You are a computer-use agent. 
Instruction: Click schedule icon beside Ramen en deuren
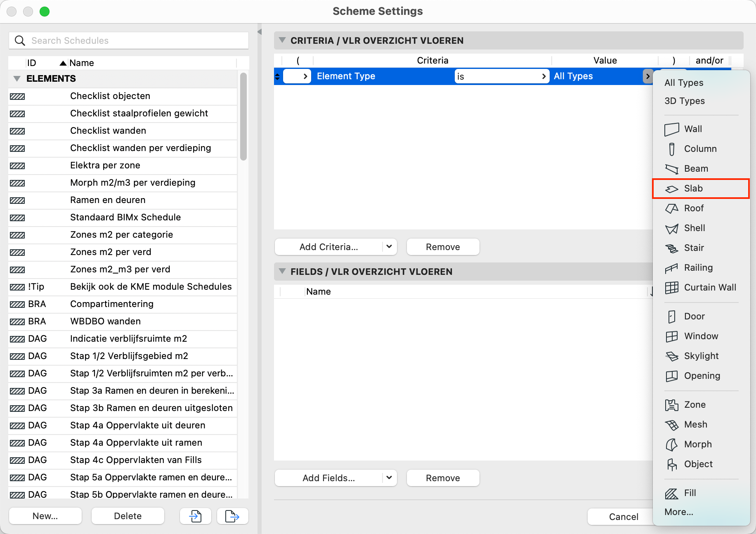pos(17,201)
